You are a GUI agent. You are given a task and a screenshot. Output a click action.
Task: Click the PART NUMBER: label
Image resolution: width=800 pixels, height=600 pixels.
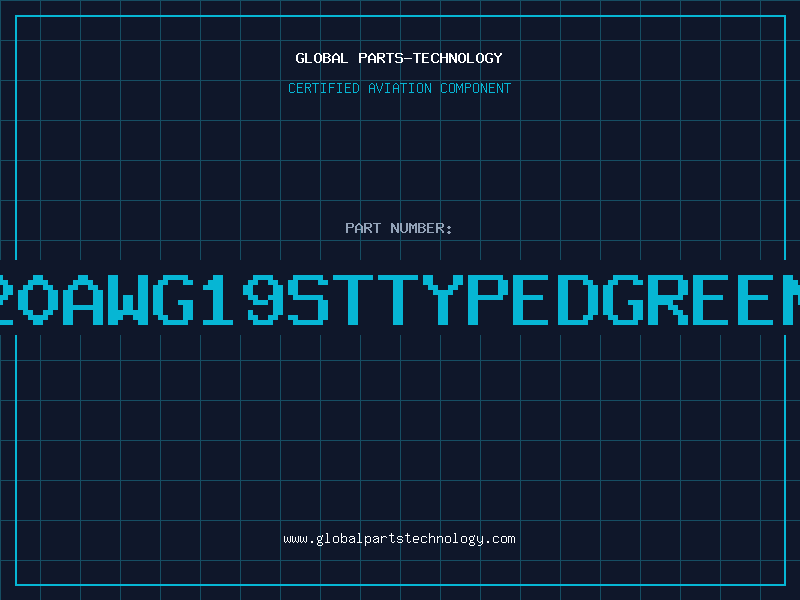coord(399,228)
